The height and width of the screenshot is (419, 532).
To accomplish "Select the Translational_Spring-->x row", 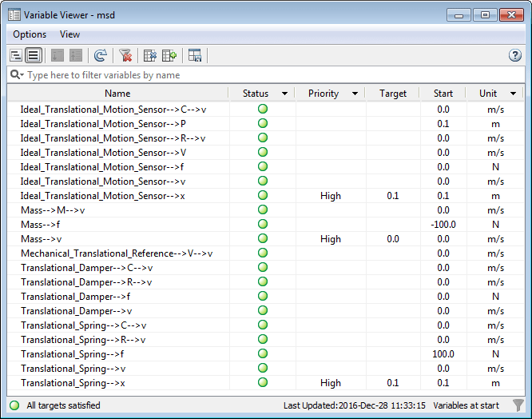I will coord(73,383).
